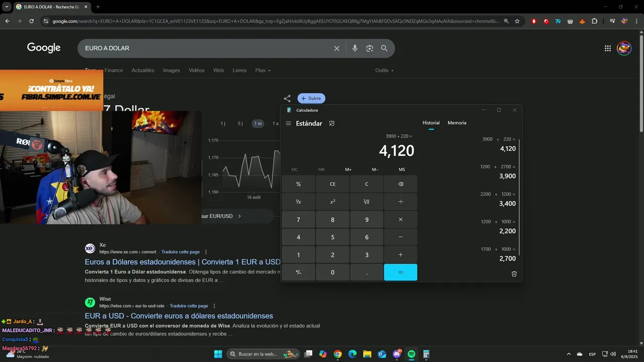Open the Chrome extensions puzzle menu
The height and width of the screenshot is (362, 644).
click(595, 21)
